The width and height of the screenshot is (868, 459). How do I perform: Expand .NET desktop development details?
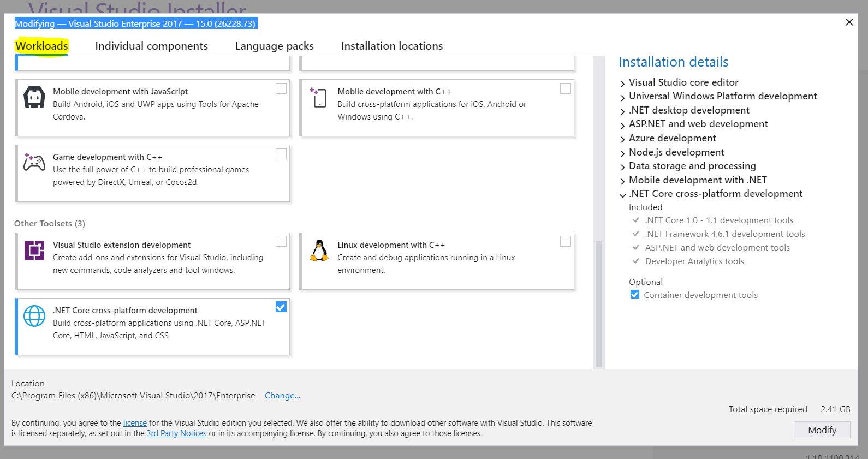[x=622, y=111]
